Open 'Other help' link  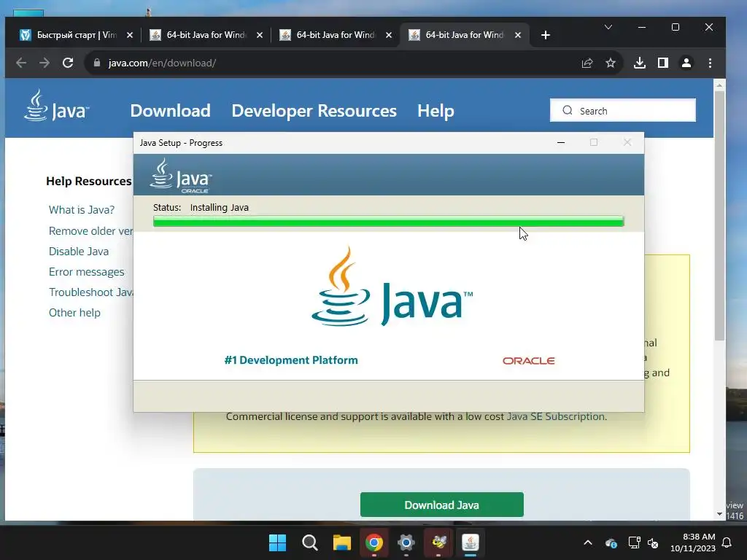tap(74, 313)
